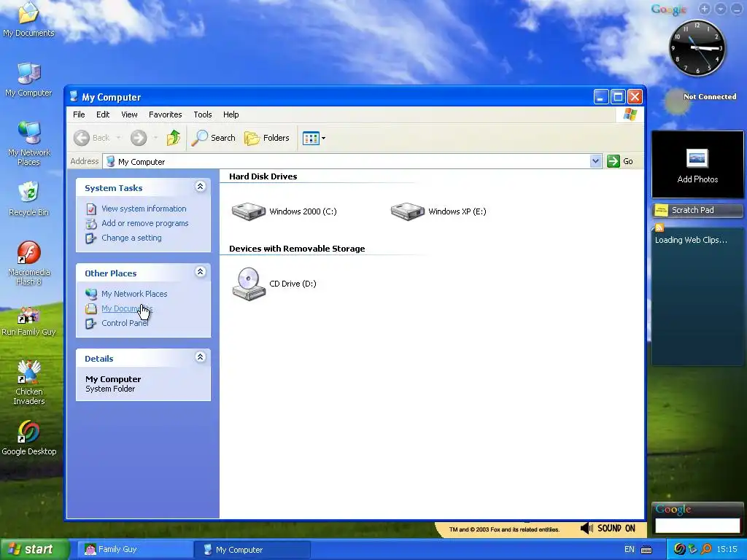Select Macromedia Flash 8 desktop shortcut
Viewport: 747px width, 560px height.
28,263
